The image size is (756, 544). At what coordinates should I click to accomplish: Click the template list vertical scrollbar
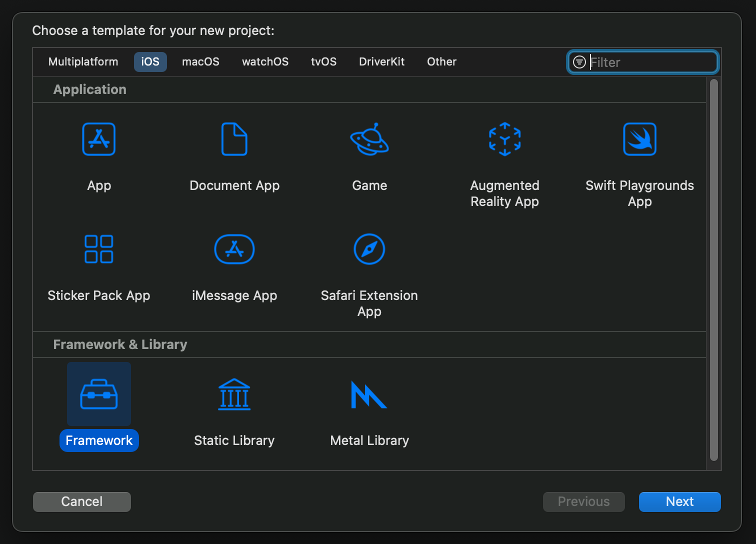click(x=714, y=270)
